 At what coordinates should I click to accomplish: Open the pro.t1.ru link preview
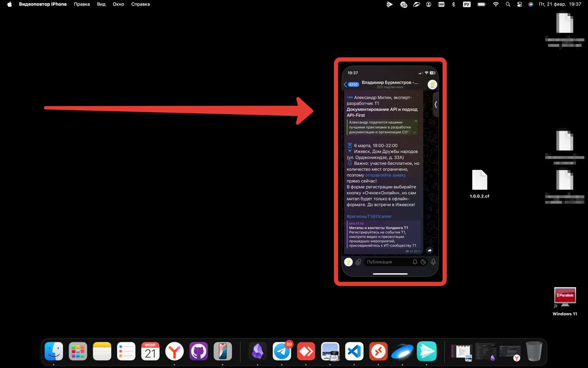[383, 235]
